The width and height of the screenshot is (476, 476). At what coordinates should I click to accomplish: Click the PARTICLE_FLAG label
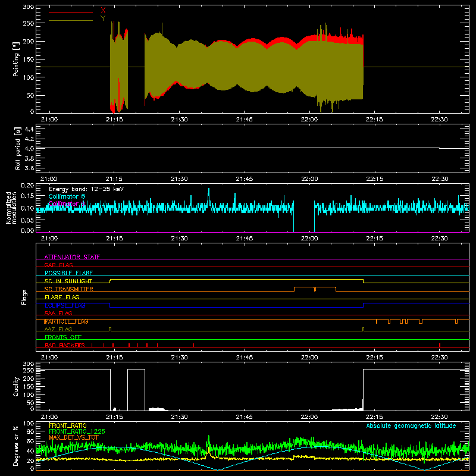67,321
